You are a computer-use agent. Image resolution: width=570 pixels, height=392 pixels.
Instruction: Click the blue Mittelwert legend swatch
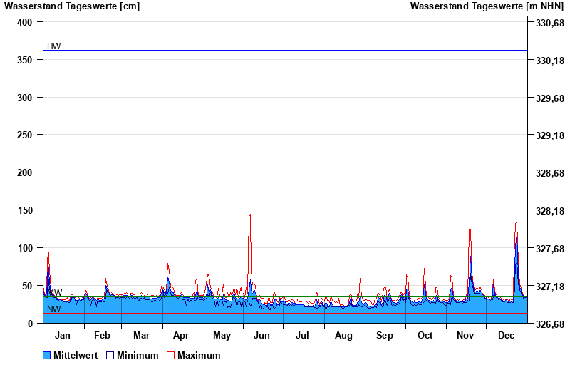[x=47, y=355]
